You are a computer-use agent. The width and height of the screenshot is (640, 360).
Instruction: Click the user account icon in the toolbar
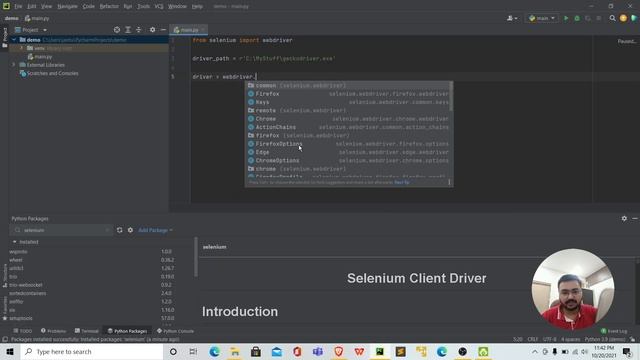[x=512, y=18]
